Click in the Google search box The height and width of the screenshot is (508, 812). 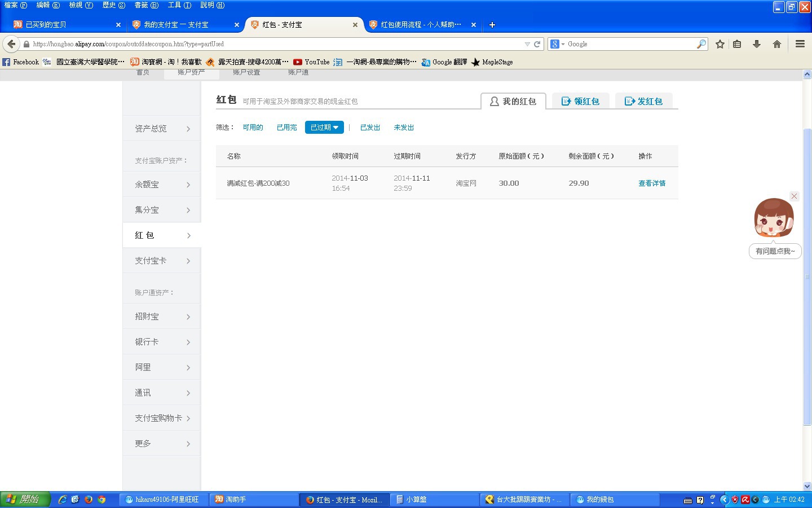pyautogui.click(x=630, y=44)
